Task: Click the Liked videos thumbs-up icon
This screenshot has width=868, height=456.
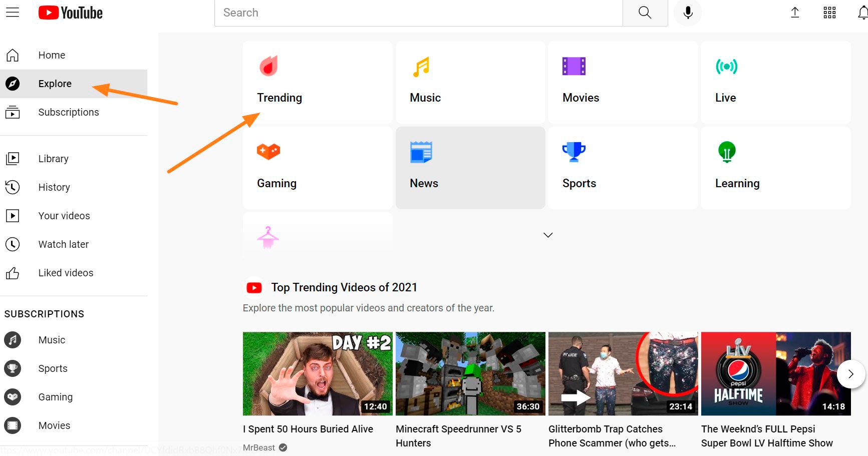Action: [x=13, y=273]
